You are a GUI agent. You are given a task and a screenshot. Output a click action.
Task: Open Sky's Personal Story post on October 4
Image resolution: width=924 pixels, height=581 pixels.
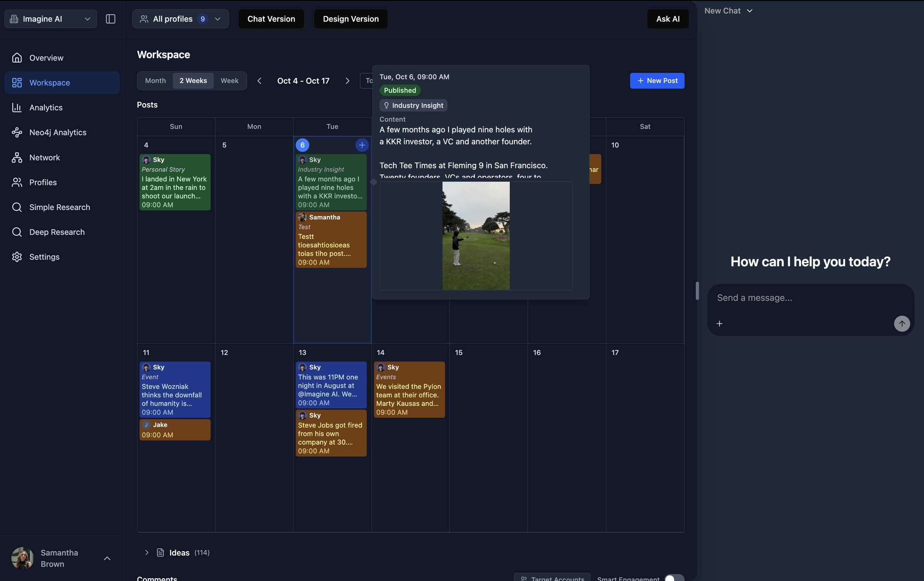pyautogui.click(x=175, y=182)
